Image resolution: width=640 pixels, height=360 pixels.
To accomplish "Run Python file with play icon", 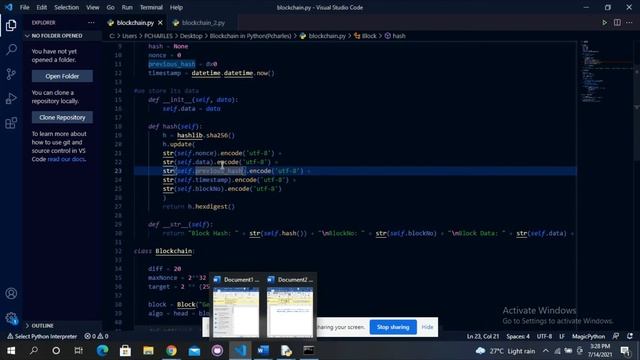I will pyautogui.click(x=604, y=23).
